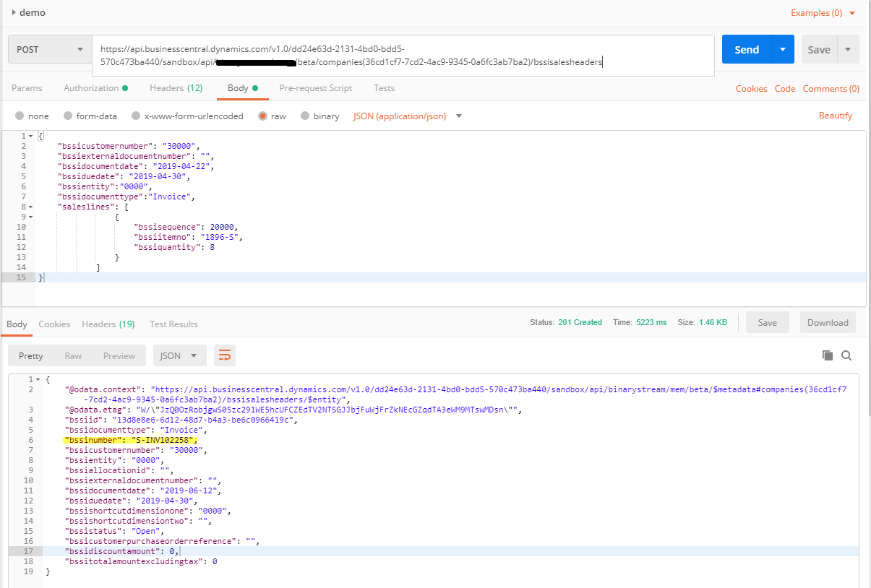Open the Send button's dropdown arrow
Viewport: 871px width, 588px height.
781,49
